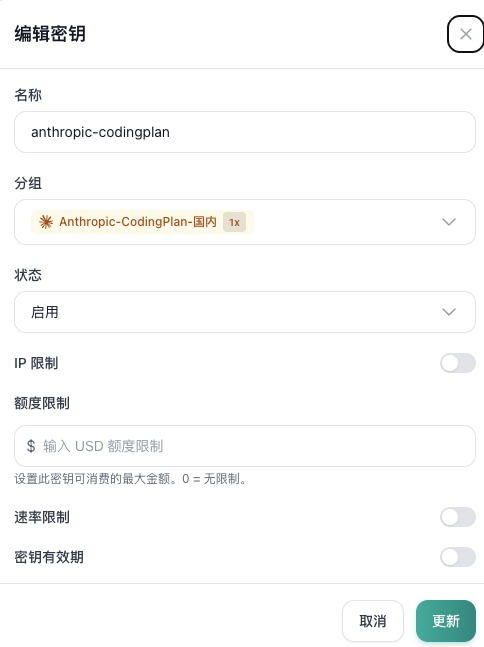484x647 pixels.
Task: Click the 状态 field label
Action: coord(28,275)
